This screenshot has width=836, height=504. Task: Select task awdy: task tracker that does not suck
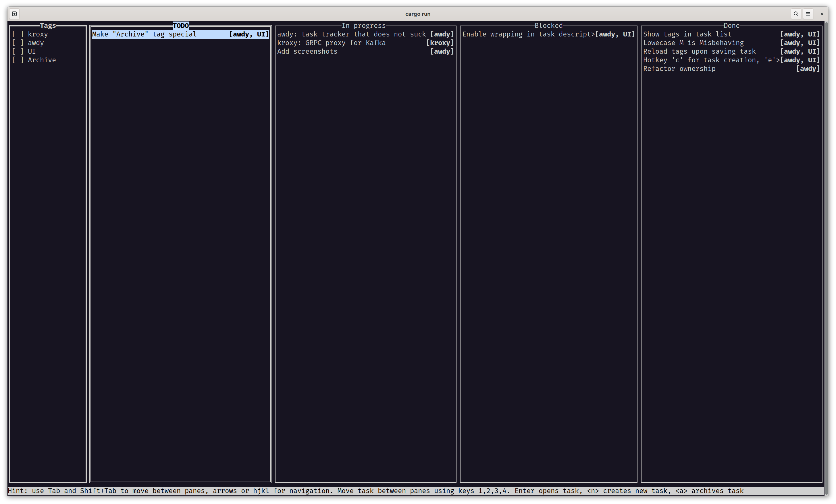tap(365, 34)
